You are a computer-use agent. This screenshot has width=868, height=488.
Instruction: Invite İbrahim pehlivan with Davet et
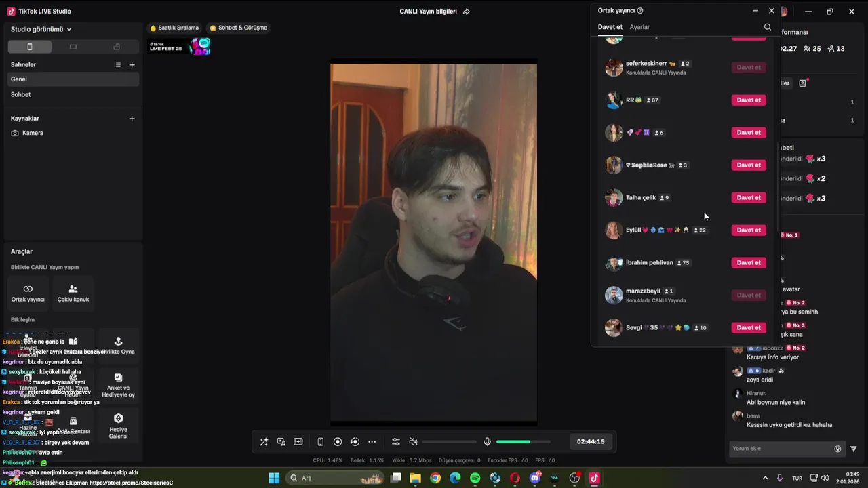tap(749, 262)
